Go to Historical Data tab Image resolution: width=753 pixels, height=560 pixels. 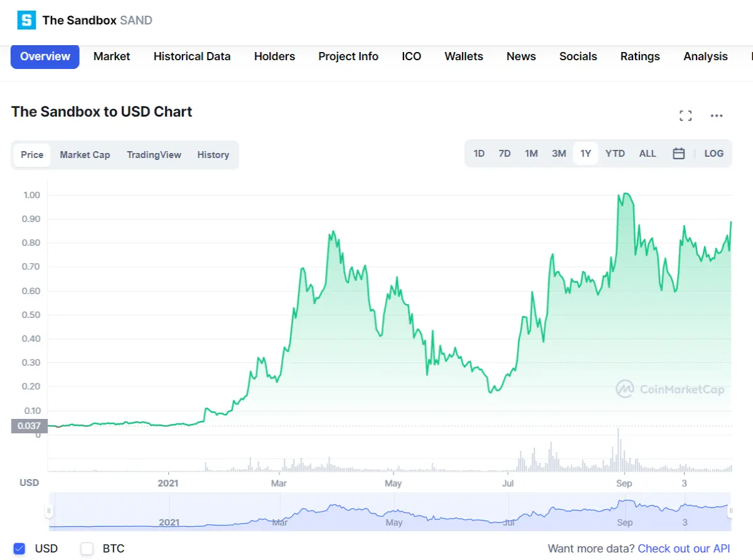coord(192,56)
